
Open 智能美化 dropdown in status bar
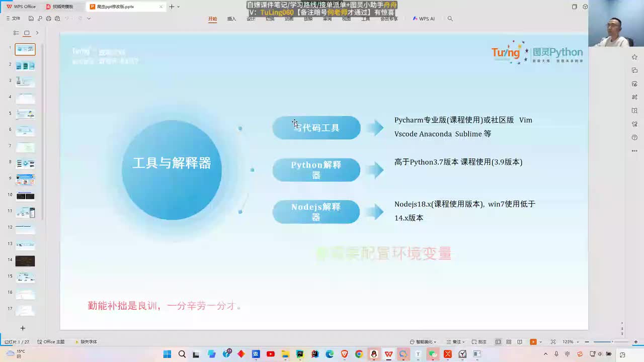click(x=423, y=342)
